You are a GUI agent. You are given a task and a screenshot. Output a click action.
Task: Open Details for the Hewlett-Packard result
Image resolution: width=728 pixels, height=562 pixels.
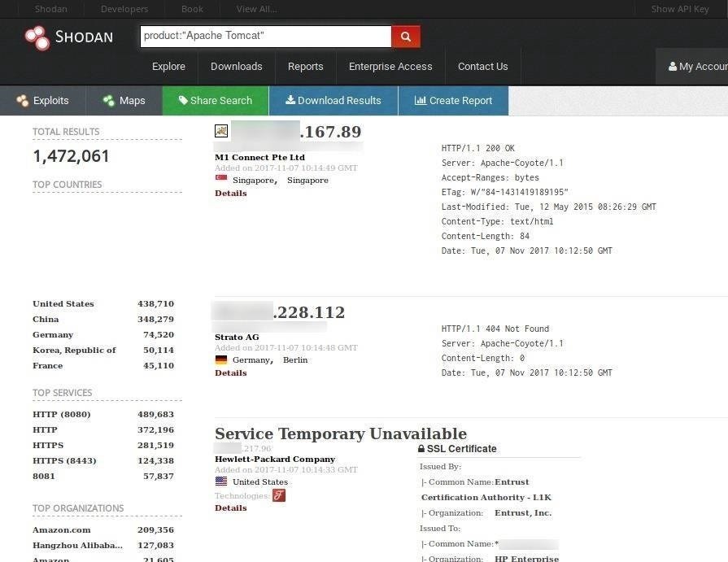click(x=231, y=508)
